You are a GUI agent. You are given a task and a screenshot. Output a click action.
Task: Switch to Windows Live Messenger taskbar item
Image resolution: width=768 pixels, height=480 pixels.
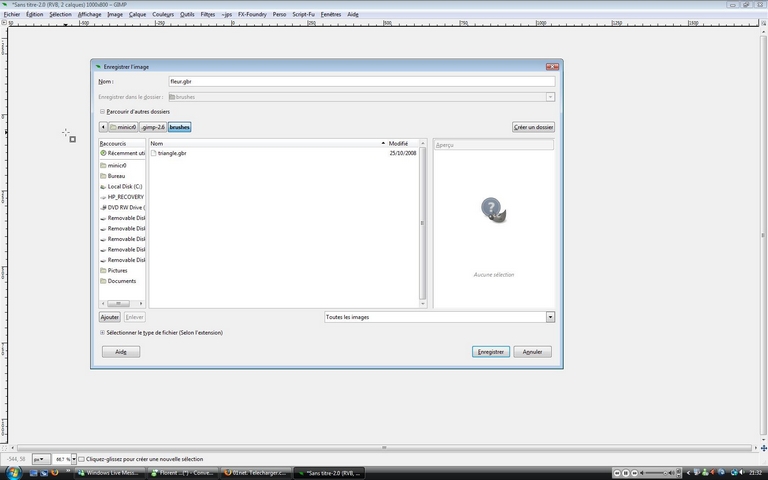point(111,473)
